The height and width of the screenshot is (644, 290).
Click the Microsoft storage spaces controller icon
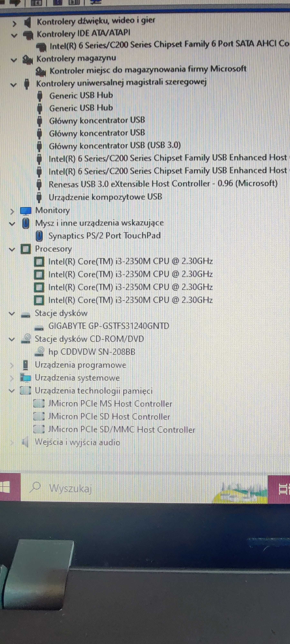click(41, 71)
